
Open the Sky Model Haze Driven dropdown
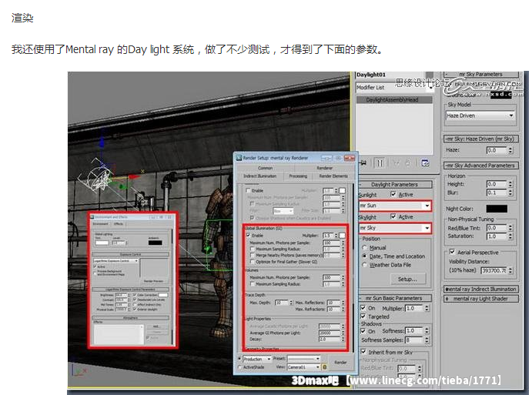coord(480,115)
